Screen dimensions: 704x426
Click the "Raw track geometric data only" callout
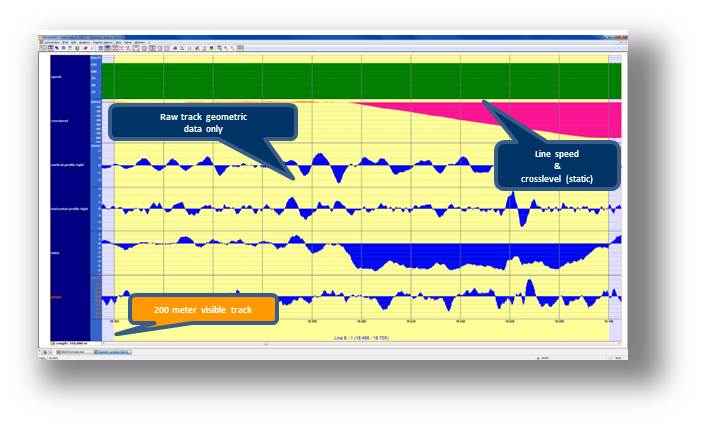[203, 122]
